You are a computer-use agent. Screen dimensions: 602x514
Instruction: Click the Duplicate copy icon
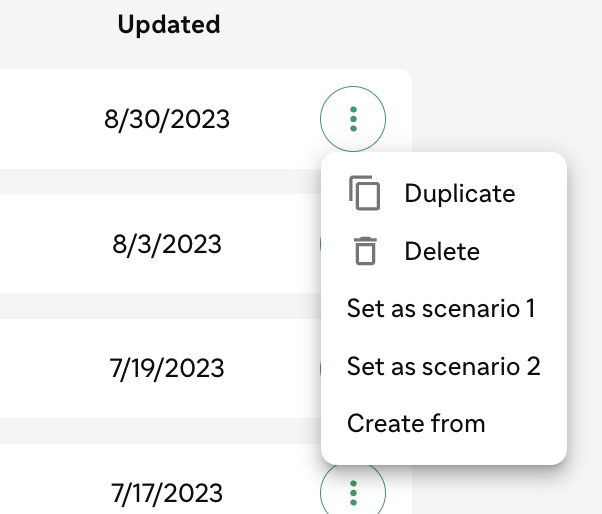point(364,193)
